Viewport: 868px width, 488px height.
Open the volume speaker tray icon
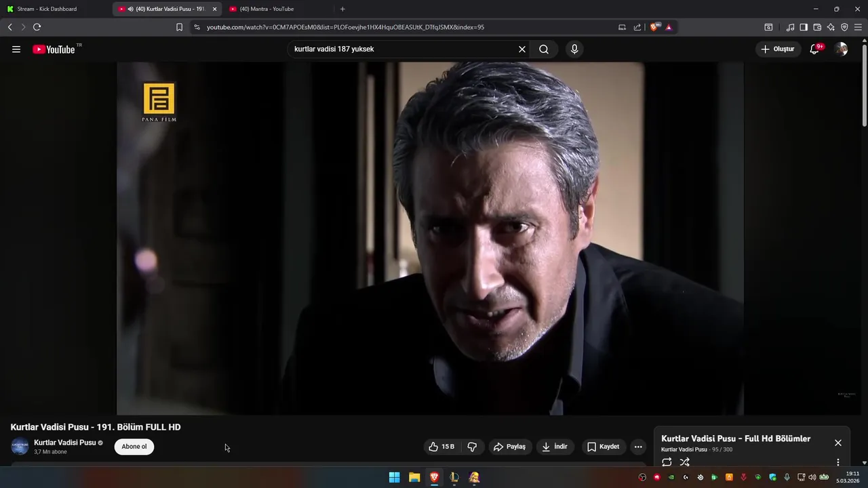(x=812, y=477)
